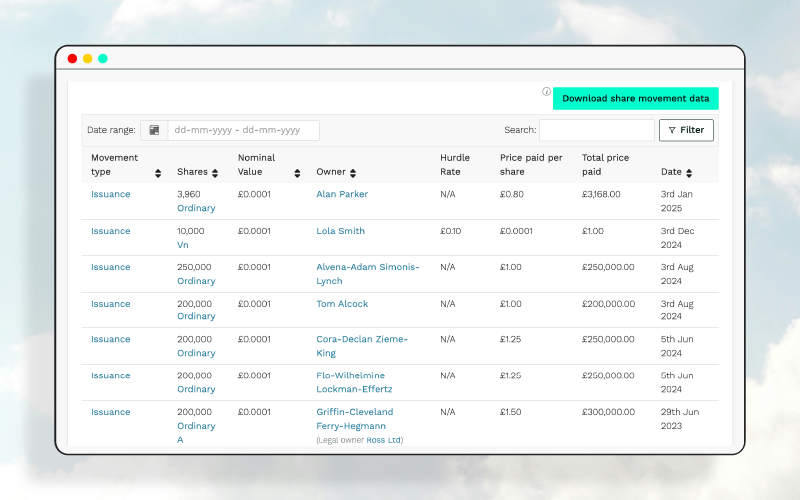Click the date range dd-mm-yyyy field

[x=243, y=130]
